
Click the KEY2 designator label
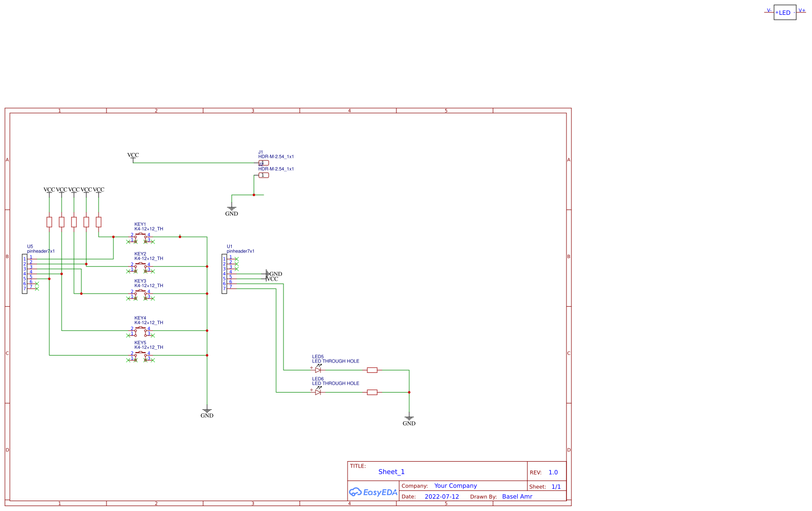[x=140, y=254]
